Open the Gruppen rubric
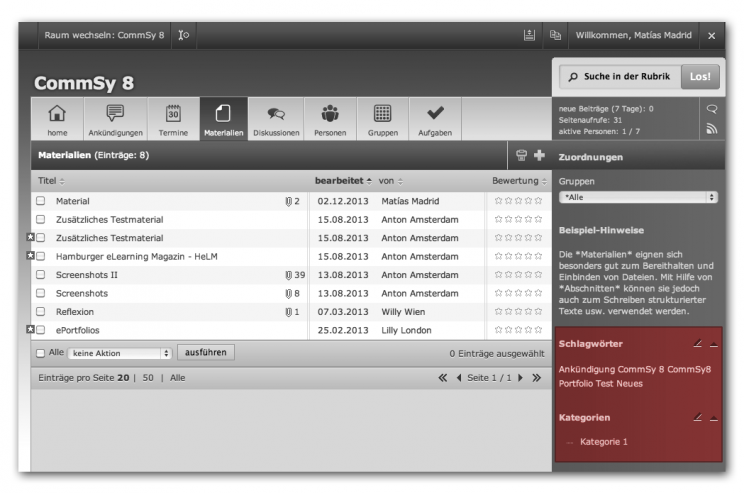Image resolution: width=744 pixels, height=493 pixels. [383, 119]
